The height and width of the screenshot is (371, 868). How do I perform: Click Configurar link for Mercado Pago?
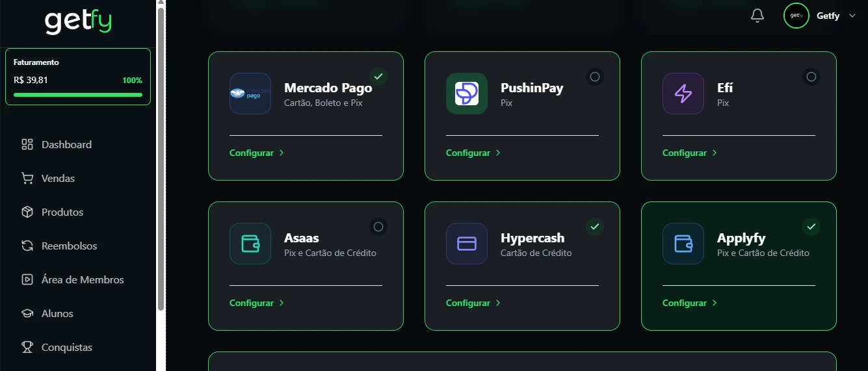256,153
